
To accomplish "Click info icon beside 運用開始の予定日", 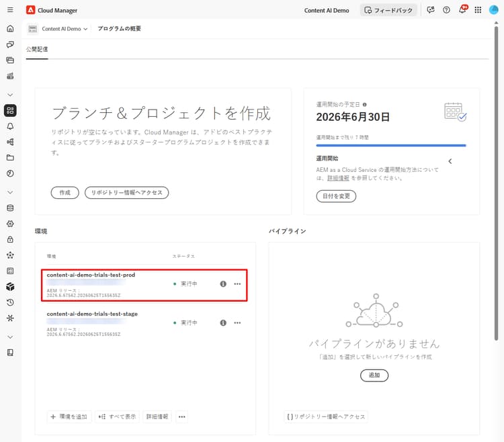I will [x=364, y=104].
